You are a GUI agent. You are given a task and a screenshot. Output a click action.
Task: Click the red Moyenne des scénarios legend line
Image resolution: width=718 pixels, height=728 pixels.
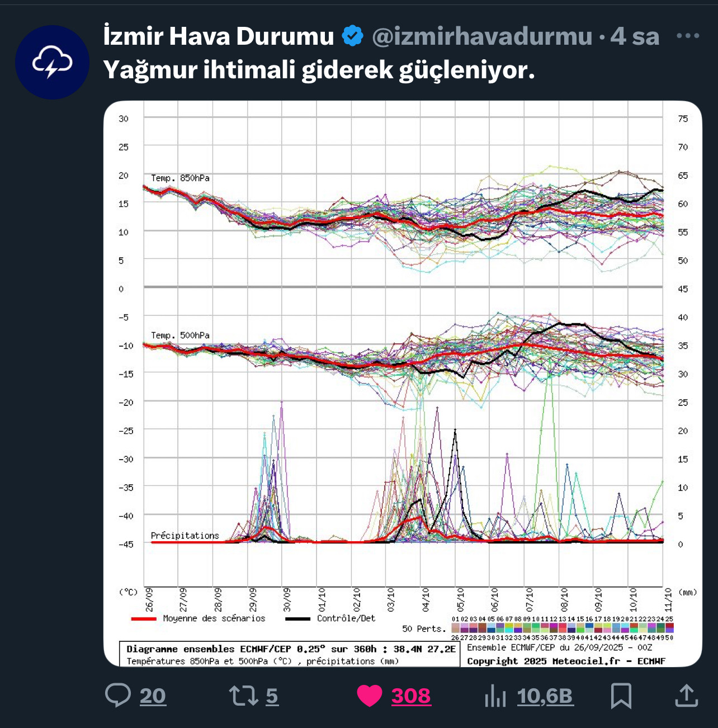point(144,619)
